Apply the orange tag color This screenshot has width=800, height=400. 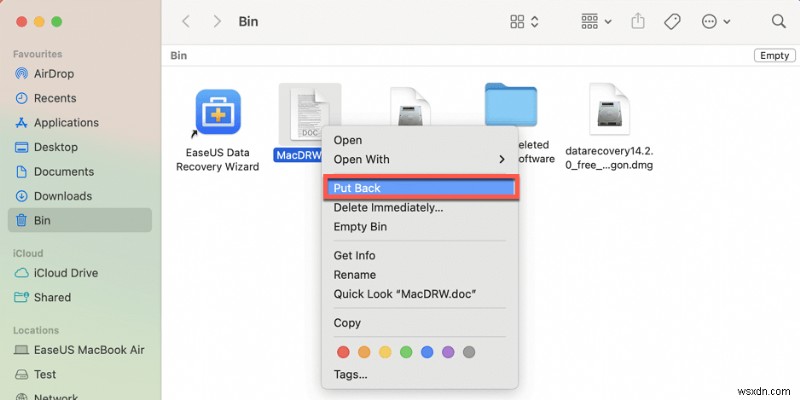point(364,352)
